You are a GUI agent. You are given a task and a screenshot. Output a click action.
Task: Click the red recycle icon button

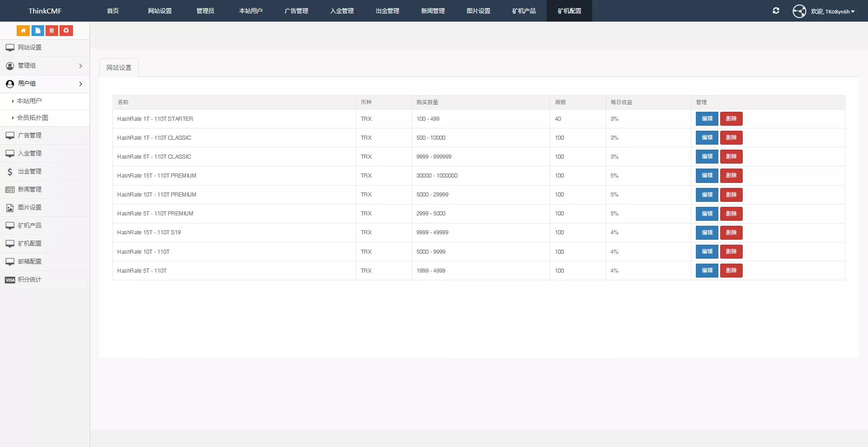[66, 31]
